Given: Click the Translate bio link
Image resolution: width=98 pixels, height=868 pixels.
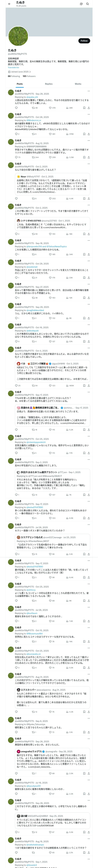Looking at the screenshot, I should (14, 68).
